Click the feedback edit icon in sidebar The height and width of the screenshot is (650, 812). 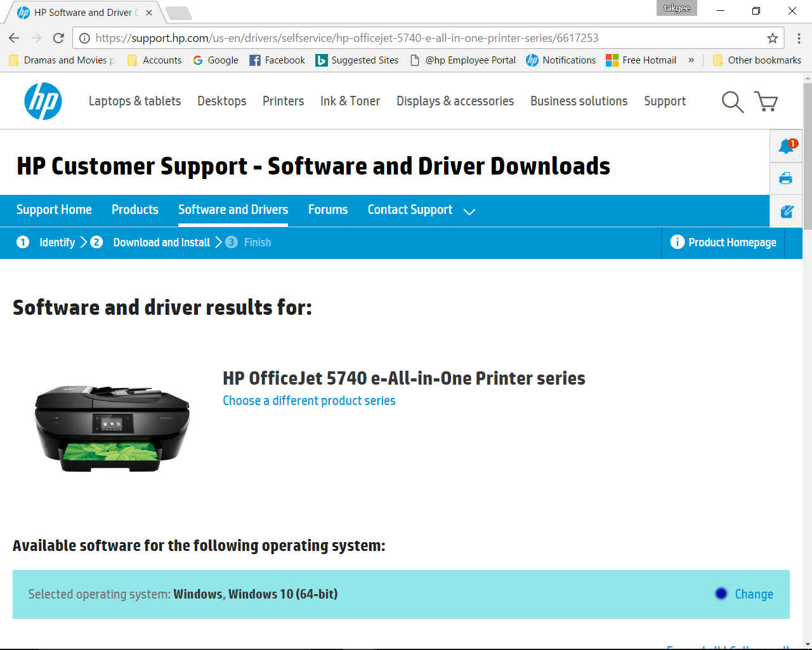pos(787,211)
